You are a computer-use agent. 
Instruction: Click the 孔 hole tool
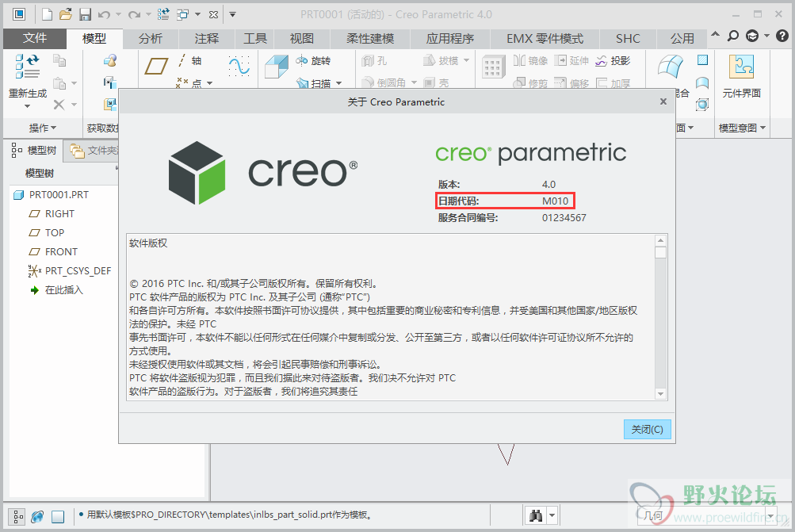[374, 61]
